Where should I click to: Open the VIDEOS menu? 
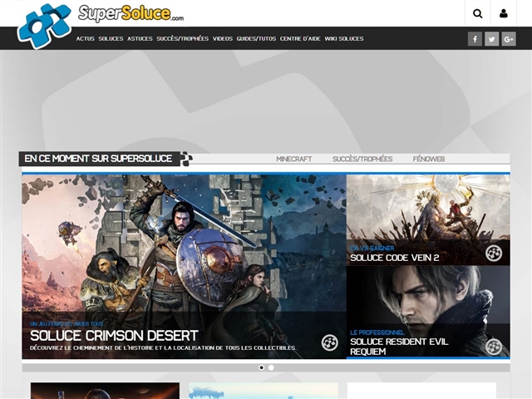223,39
